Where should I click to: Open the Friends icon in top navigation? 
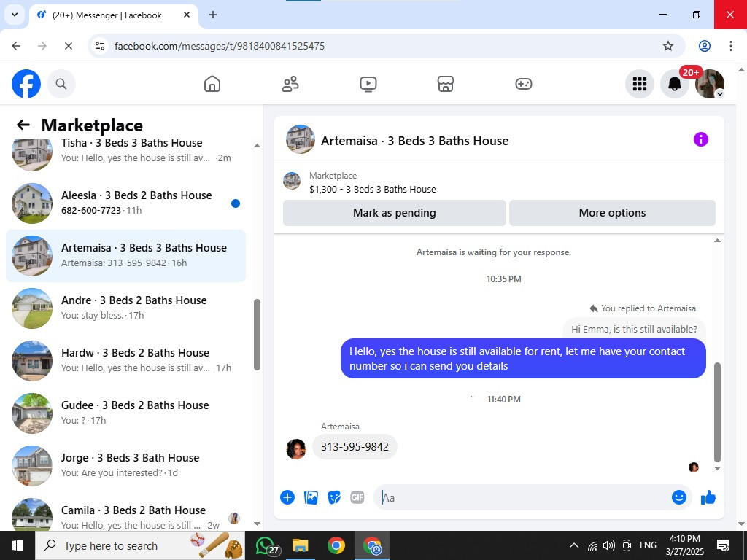click(290, 84)
